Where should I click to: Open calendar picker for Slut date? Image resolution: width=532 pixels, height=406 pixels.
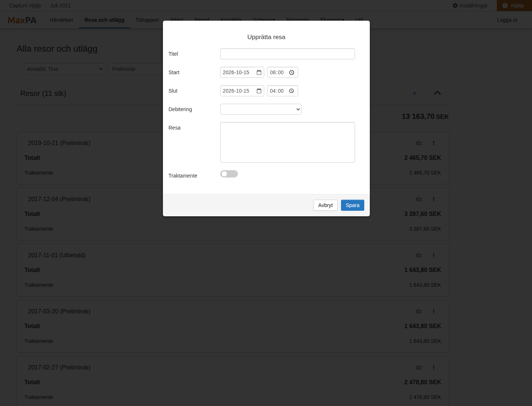click(x=259, y=91)
